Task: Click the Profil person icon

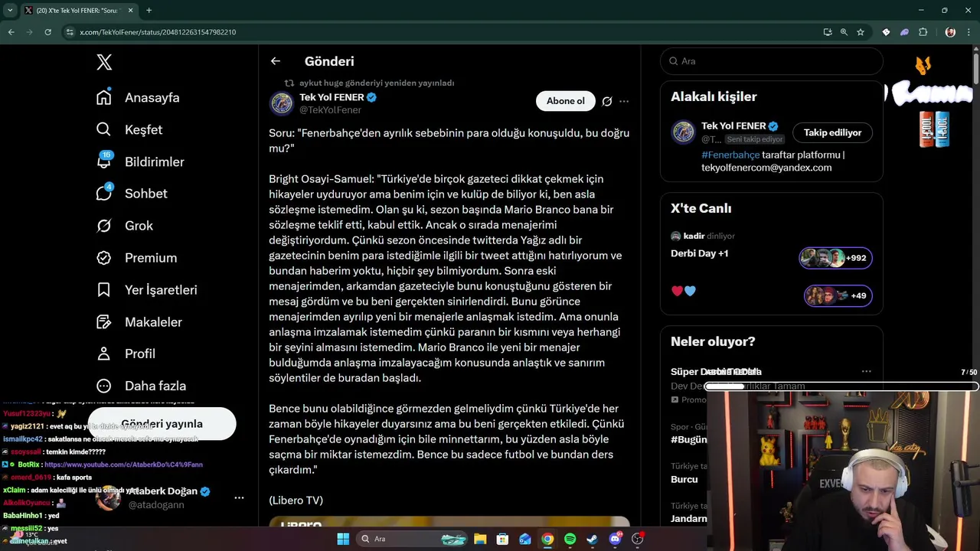Action: [x=104, y=354]
